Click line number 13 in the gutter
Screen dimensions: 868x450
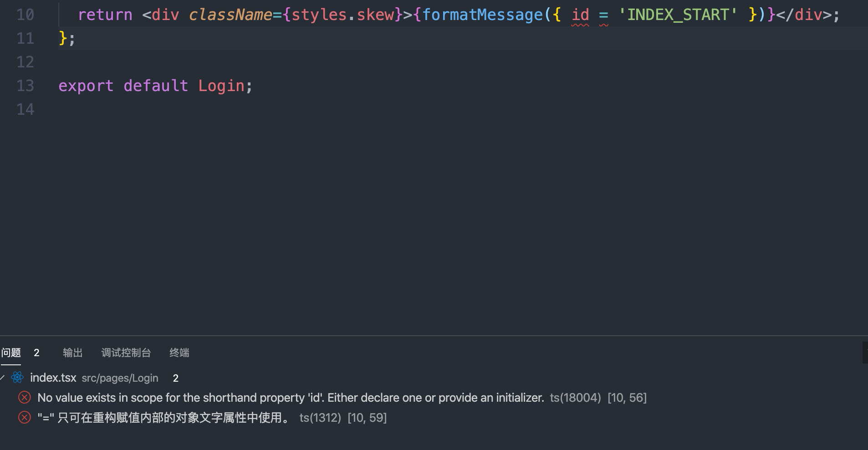click(x=25, y=86)
